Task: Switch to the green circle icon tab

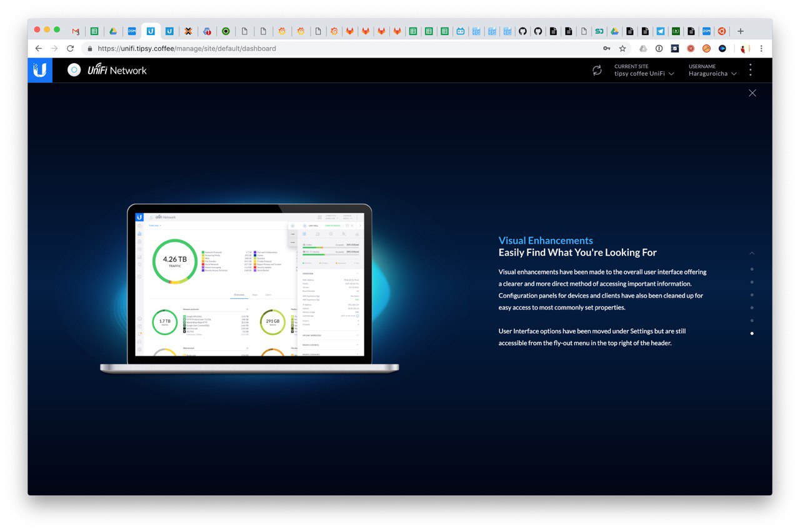Action: [226, 31]
